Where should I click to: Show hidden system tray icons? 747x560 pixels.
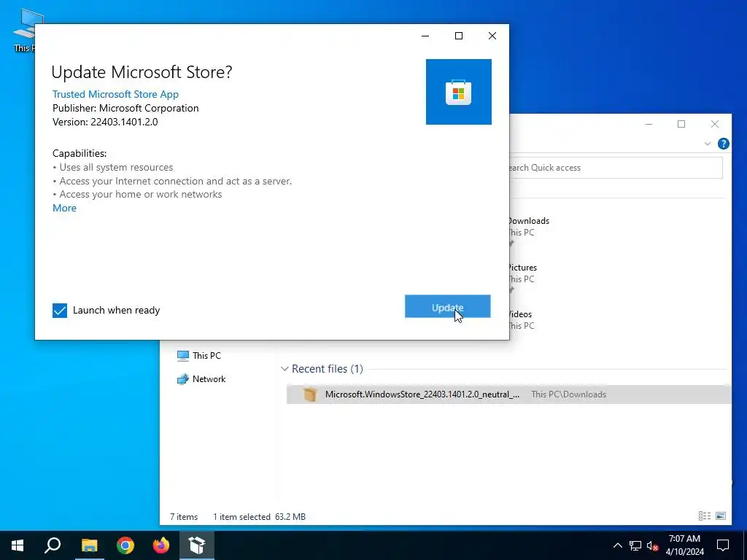[x=617, y=545]
